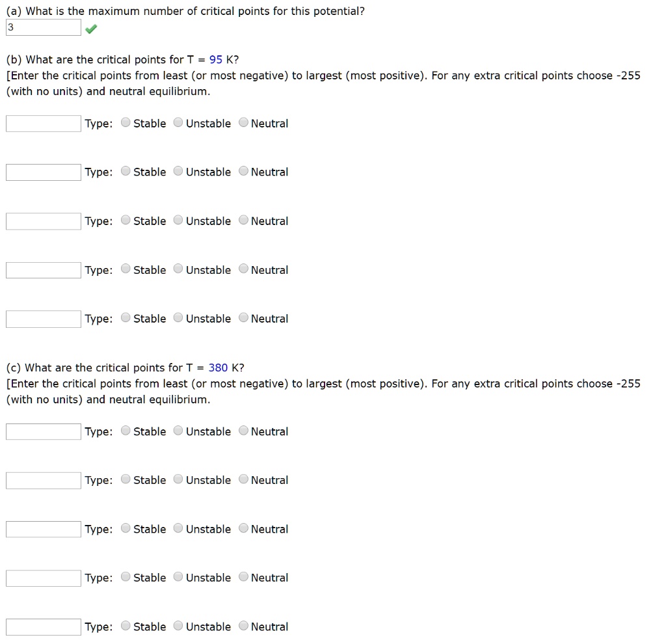The image size is (666, 644).
Task: Focus fourth critical point input box for 380 K
Action: 43,578
